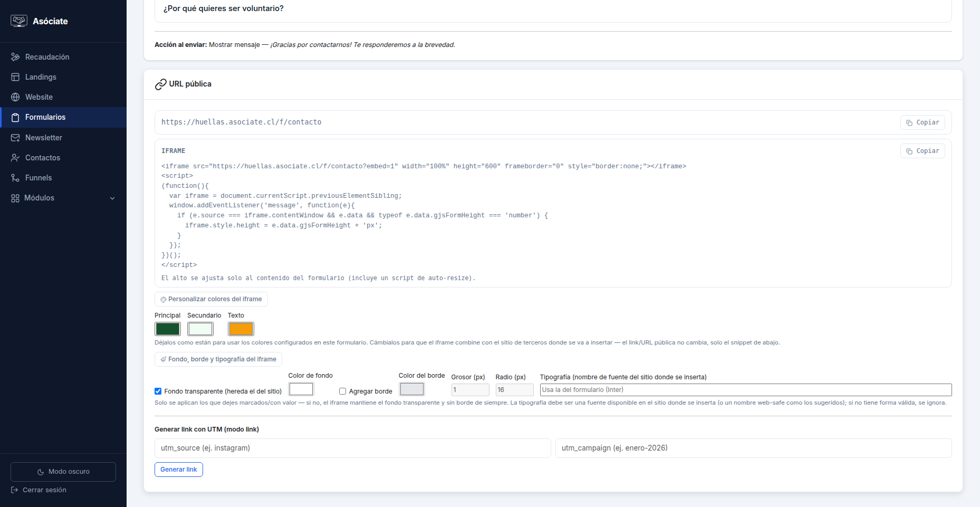
Task: Open the Texto orange color swatch
Action: click(x=241, y=329)
